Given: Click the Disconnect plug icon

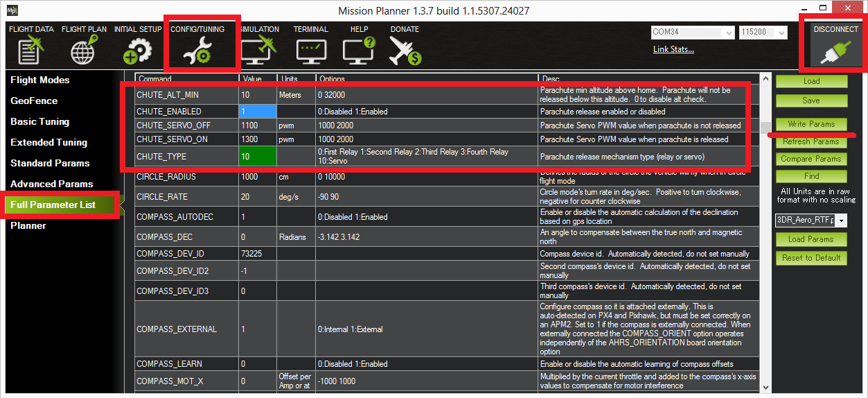Looking at the screenshot, I should [835, 51].
